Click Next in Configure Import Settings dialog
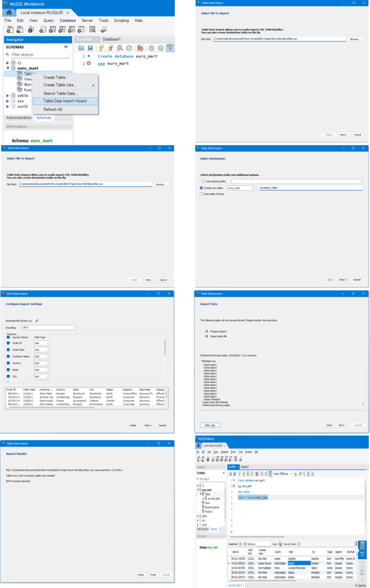 (149, 425)
